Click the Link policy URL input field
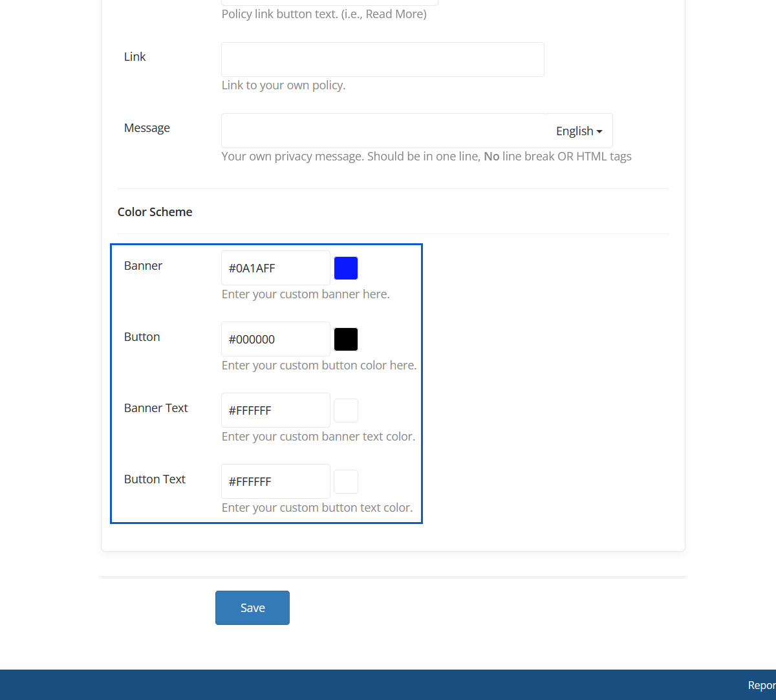 point(382,60)
